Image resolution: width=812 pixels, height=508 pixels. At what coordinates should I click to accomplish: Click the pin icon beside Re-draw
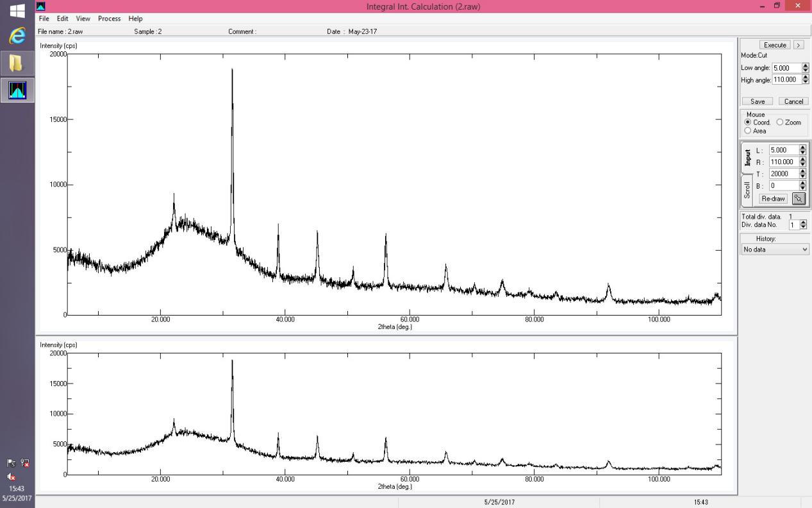pos(798,199)
